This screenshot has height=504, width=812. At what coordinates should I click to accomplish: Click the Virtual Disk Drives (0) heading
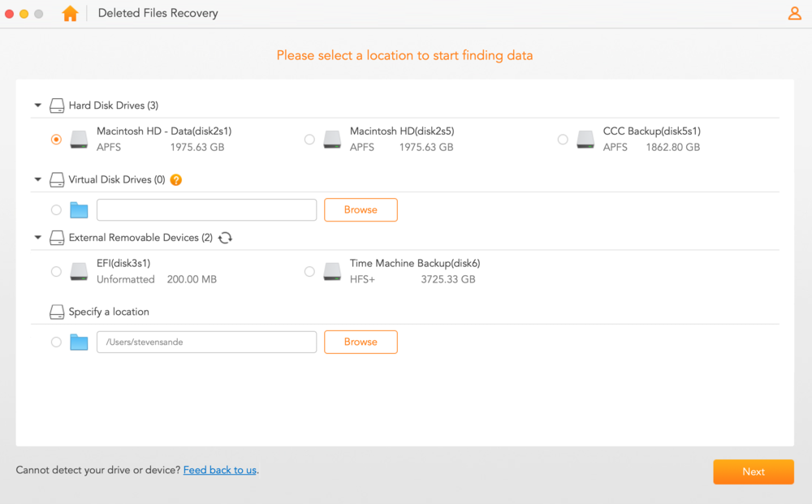117,179
